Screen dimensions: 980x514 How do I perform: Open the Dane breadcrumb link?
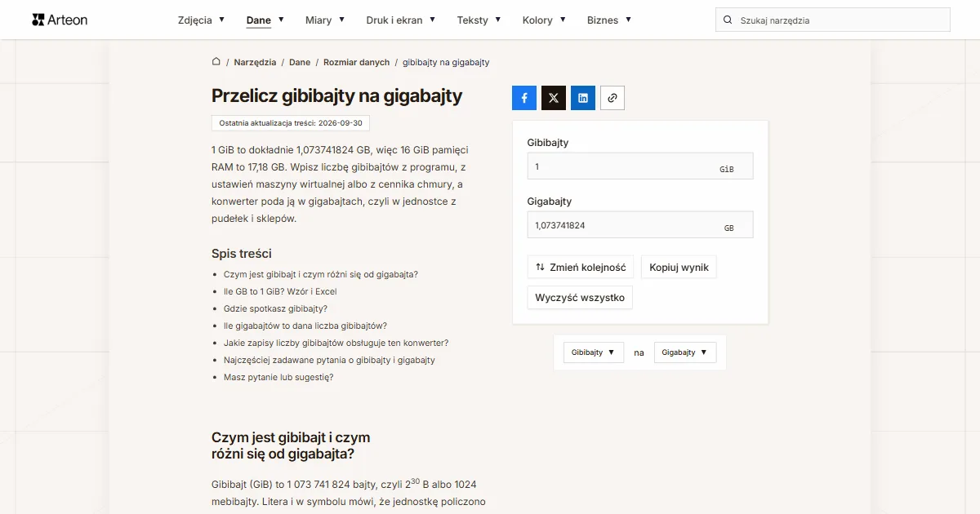300,62
